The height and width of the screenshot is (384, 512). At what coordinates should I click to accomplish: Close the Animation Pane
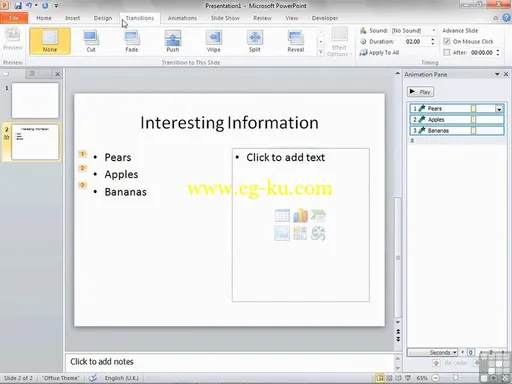pyautogui.click(x=506, y=74)
